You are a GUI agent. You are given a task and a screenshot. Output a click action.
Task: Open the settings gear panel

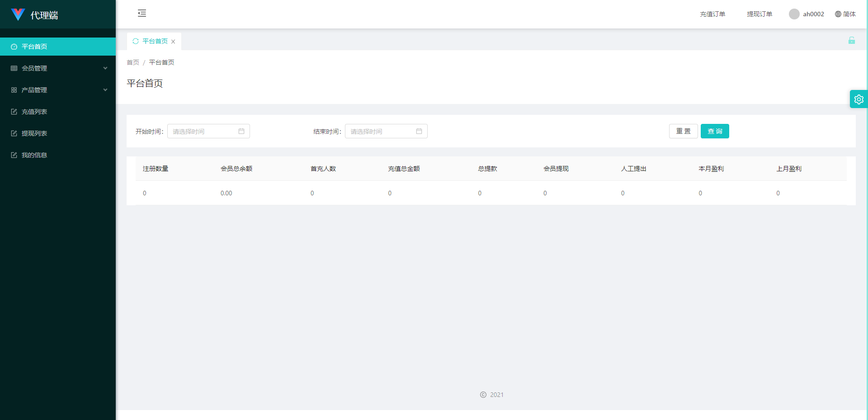coord(859,99)
